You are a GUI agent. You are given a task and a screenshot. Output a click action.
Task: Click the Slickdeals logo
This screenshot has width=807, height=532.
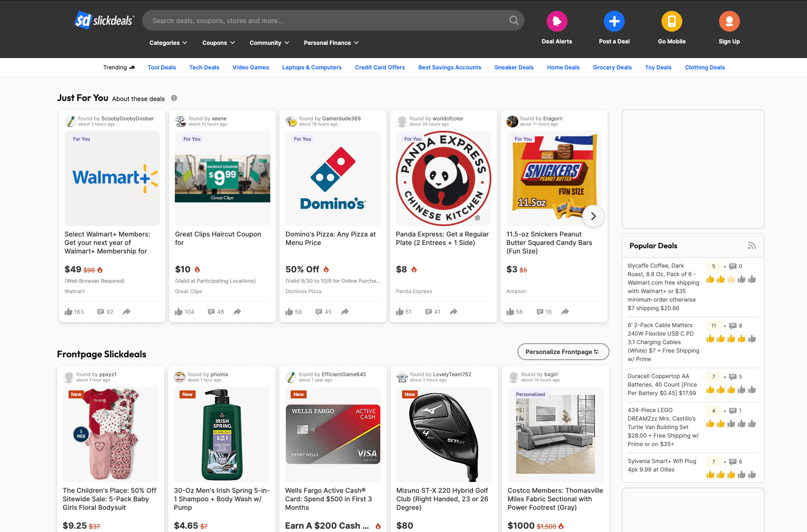click(104, 20)
